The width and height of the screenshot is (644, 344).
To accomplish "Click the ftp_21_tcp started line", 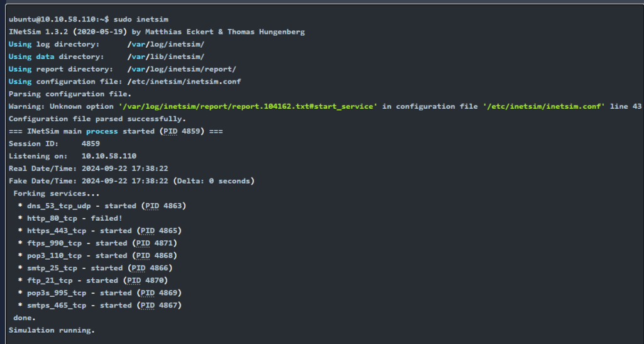I will [93, 280].
